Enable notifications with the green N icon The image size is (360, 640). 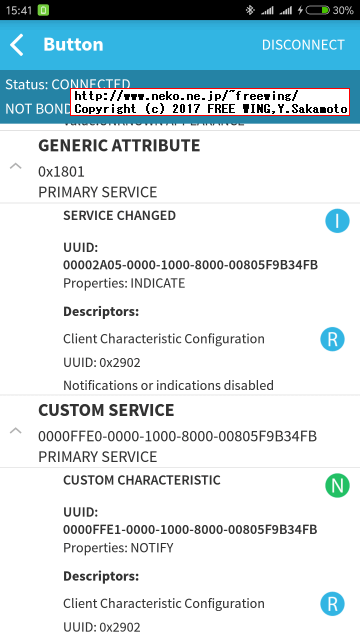337,485
